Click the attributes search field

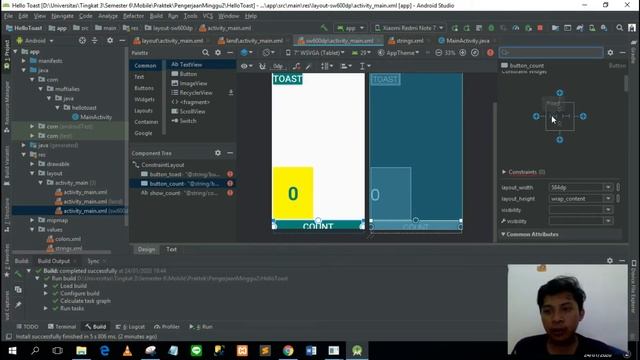coord(551,53)
